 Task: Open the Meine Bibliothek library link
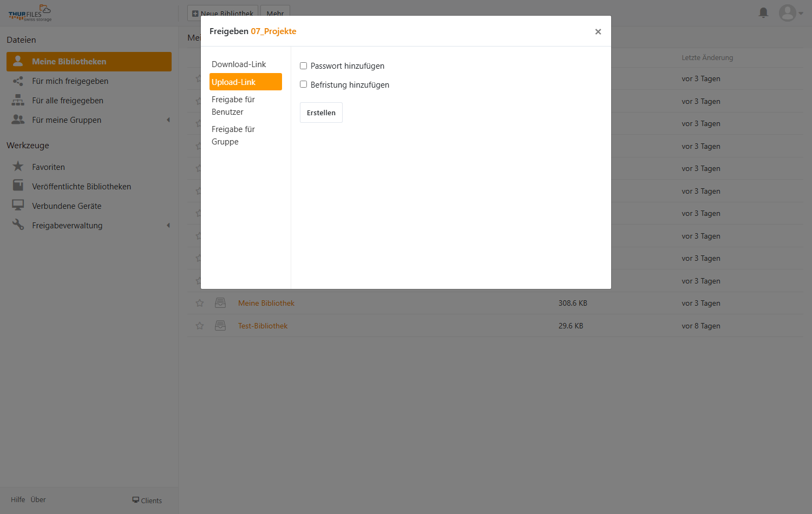point(266,303)
